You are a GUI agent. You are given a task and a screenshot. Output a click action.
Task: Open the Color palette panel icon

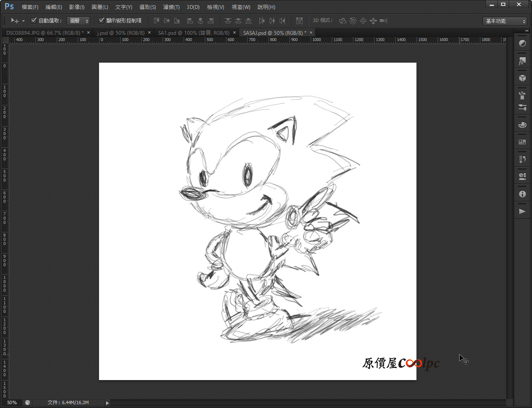tap(522, 125)
